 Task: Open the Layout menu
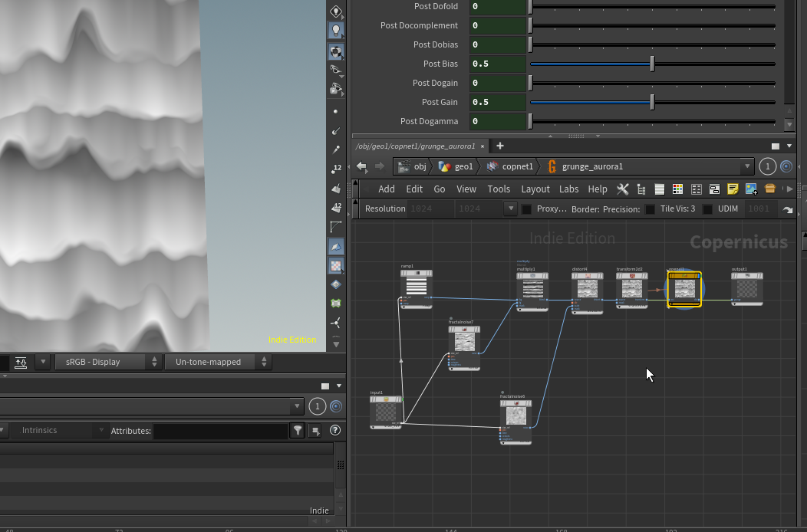[535, 189]
